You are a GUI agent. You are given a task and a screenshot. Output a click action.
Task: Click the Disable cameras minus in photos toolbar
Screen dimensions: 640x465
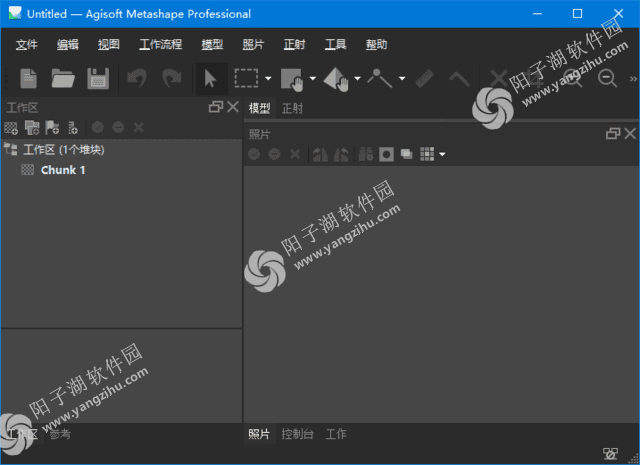(274, 154)
